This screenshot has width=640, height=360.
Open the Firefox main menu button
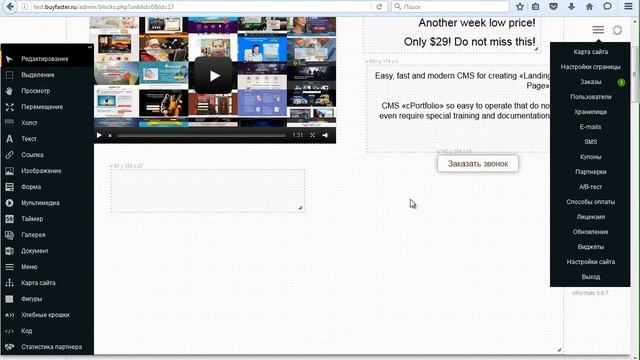pos(628,7)
